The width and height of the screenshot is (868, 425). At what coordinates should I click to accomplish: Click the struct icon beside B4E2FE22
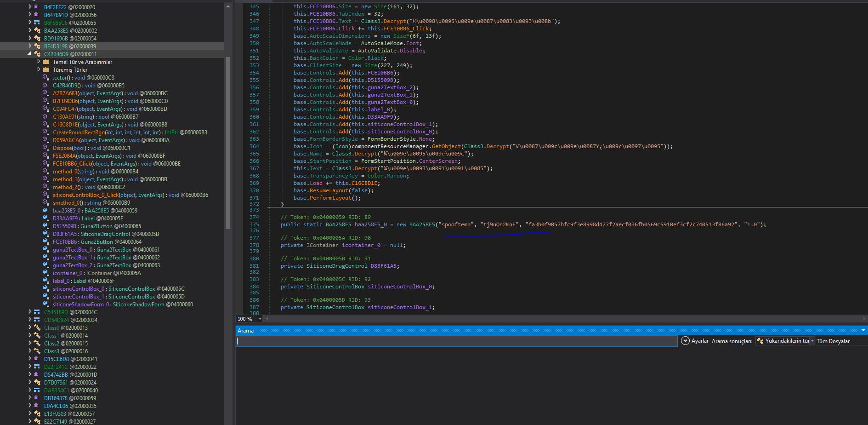pyautogui.click(x=37, y=7)
